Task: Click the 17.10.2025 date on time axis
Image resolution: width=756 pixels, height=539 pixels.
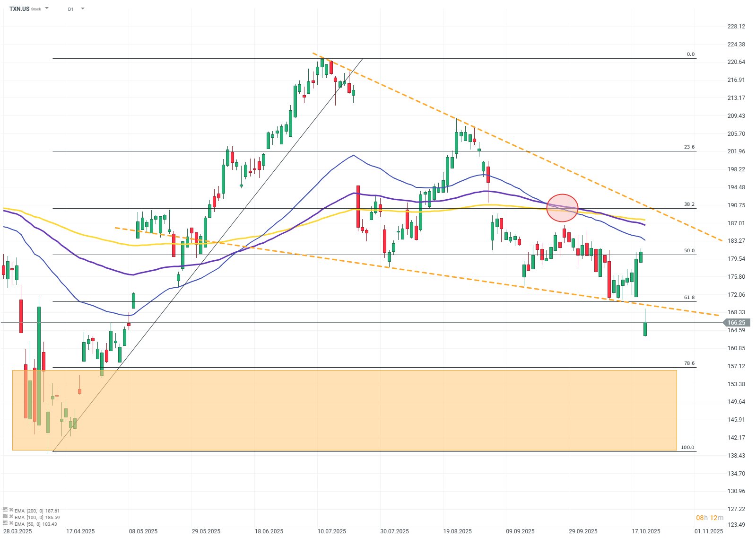Action: pos(646,531)
